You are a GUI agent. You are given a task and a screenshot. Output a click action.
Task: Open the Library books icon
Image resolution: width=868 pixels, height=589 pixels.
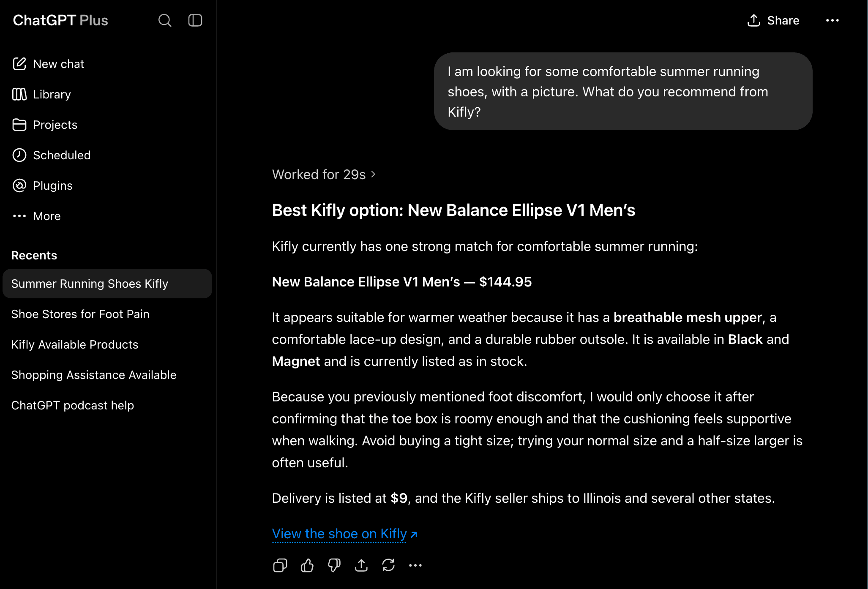19,94
